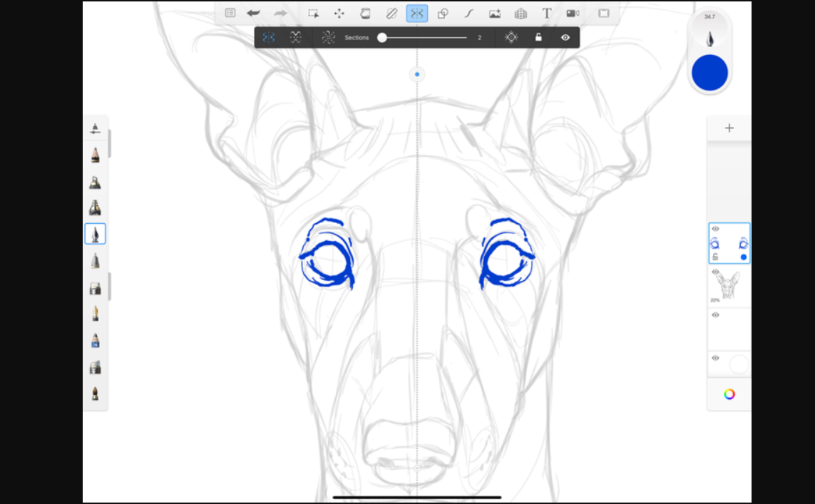Select the Eraser tool in the top toolbar
The width and height of the screenshot is (815, 504).
(x=390, y=13)
